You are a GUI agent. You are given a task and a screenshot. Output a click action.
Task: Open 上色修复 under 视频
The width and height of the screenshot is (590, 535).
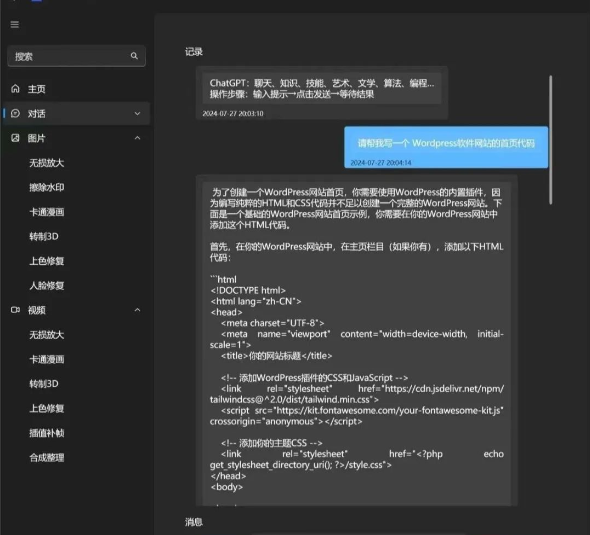(47, 409)
